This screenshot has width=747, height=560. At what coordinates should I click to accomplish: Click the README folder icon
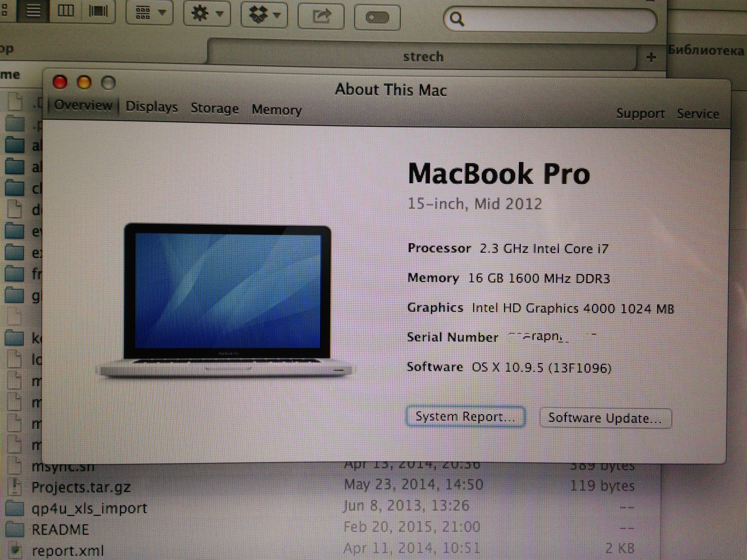coord(15,530)
